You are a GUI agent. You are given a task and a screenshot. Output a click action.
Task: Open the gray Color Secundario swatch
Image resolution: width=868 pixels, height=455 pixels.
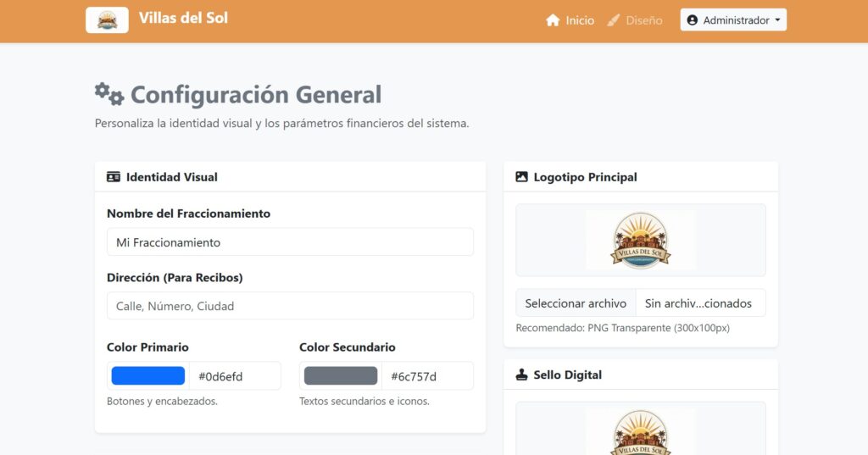coord(341,375)
